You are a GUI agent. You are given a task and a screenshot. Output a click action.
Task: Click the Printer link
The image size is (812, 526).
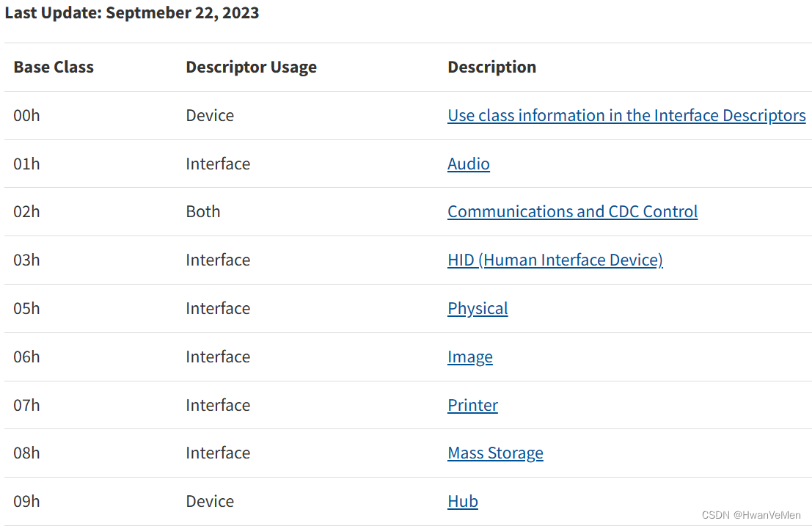tap(472, 405)
